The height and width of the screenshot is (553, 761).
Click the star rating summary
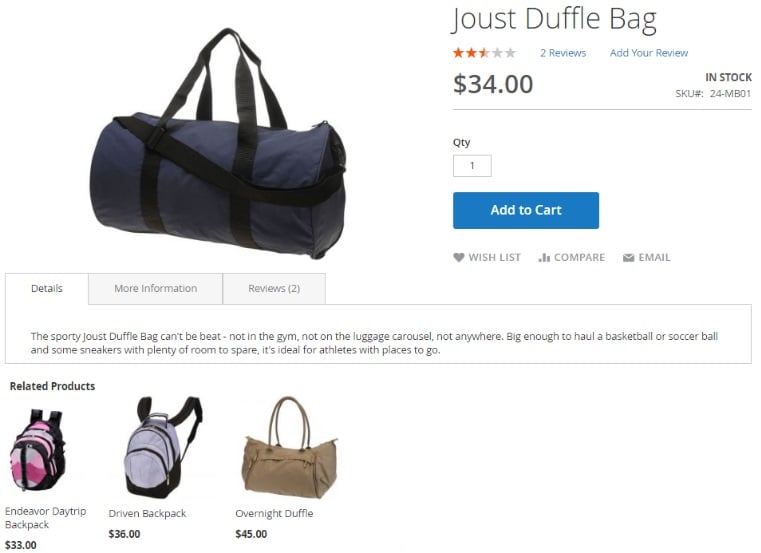click(x=484, y=52)
